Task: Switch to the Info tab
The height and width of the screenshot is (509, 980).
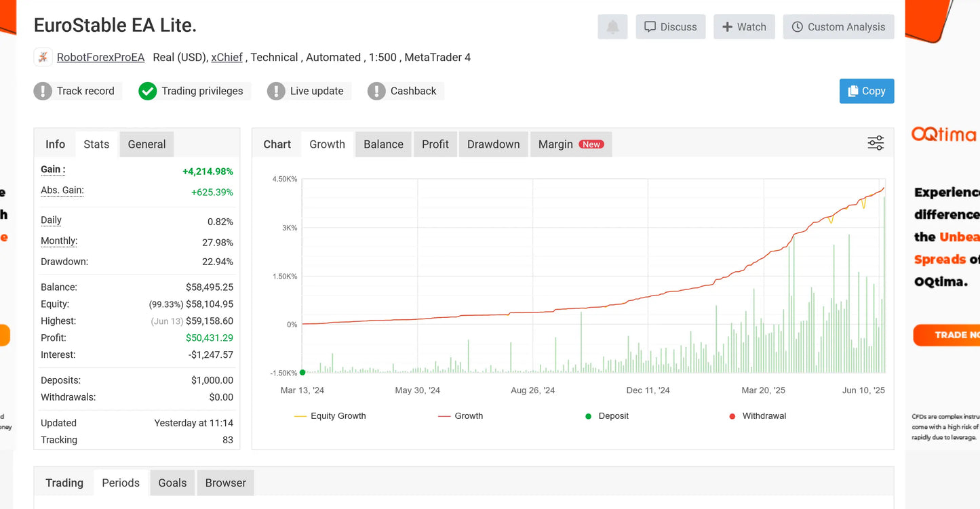Action: pyautogui.click(x=55, y=144)
